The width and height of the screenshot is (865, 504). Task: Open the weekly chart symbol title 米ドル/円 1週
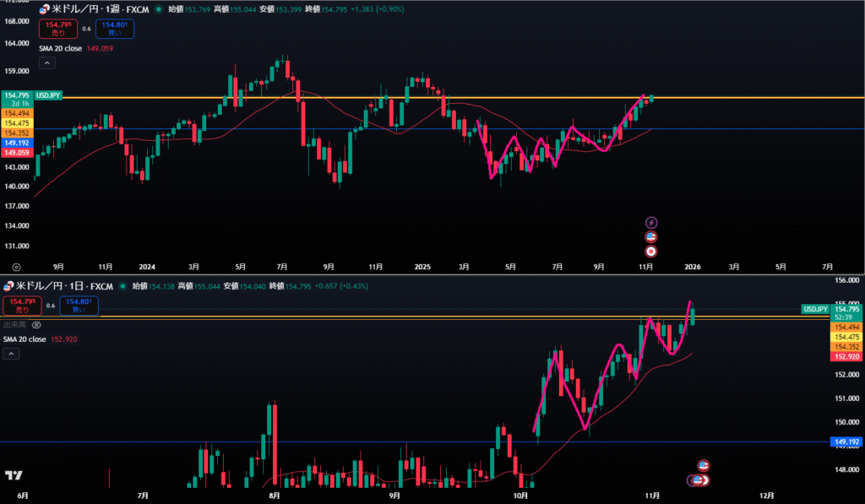90,8
